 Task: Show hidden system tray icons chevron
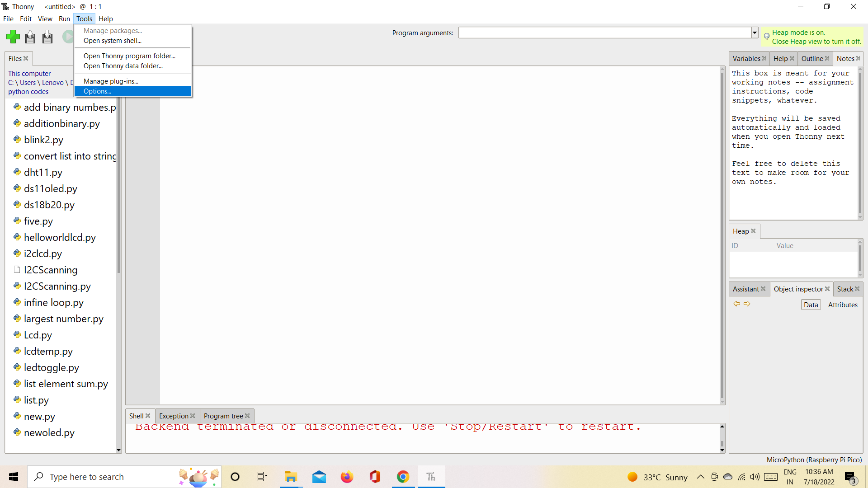click(700, 477)
